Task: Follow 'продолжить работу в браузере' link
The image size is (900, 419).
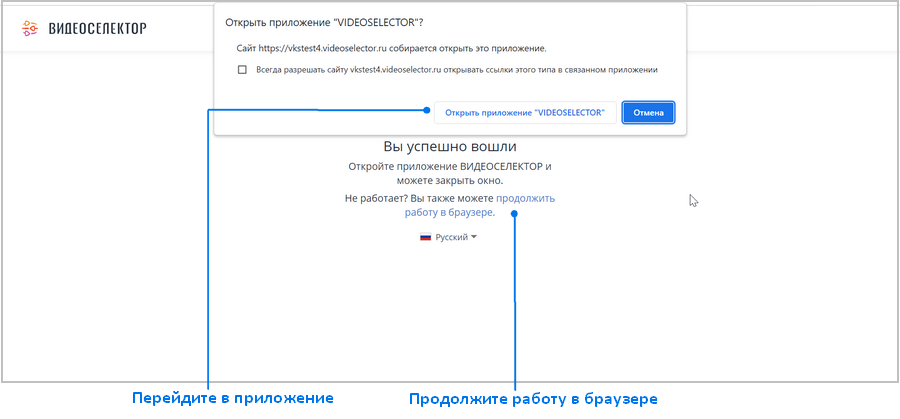Action: (x=479, y=205)
